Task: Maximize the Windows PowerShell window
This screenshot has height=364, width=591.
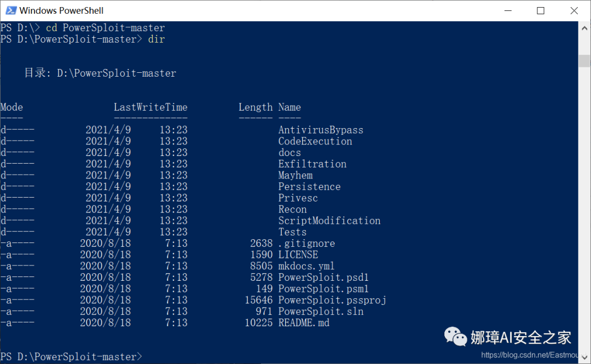Action: [x=541, y=10]
